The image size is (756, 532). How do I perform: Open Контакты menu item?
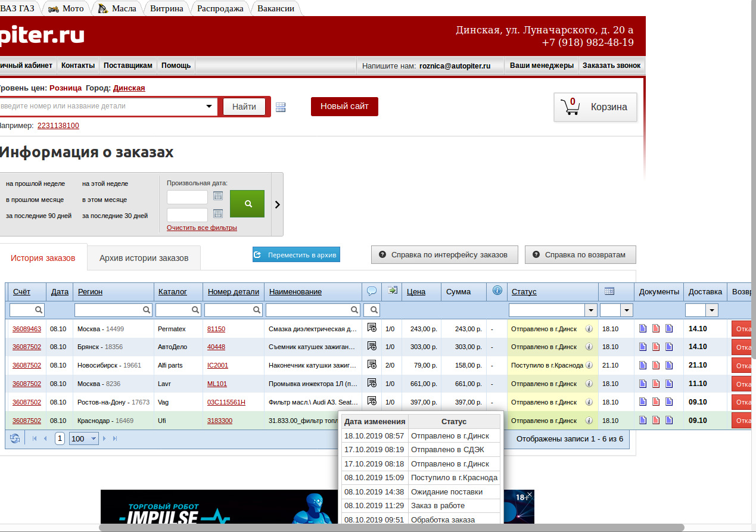tap(78, 66)
